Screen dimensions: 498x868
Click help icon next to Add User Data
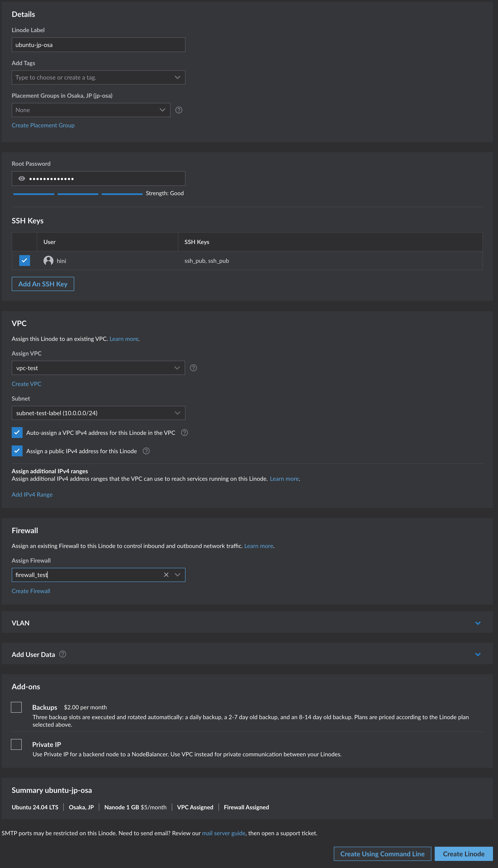(63, 654)
